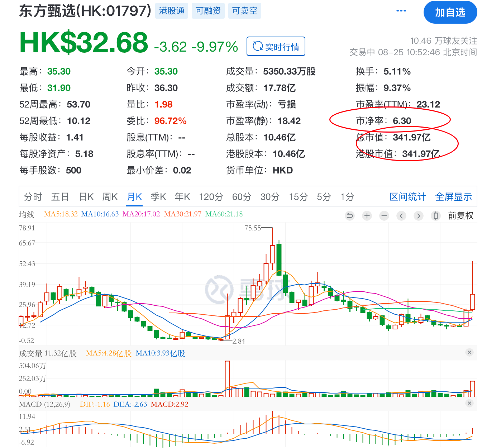Click the 港股市值 value 341.97亿
This screenshot has height=448, width=501.
(421, 154)
